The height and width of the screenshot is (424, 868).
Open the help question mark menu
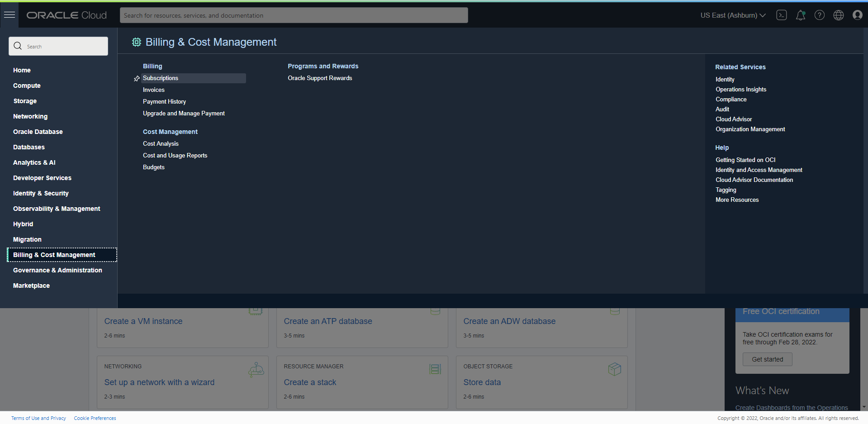pyautogui.click(x=819, y=15)
